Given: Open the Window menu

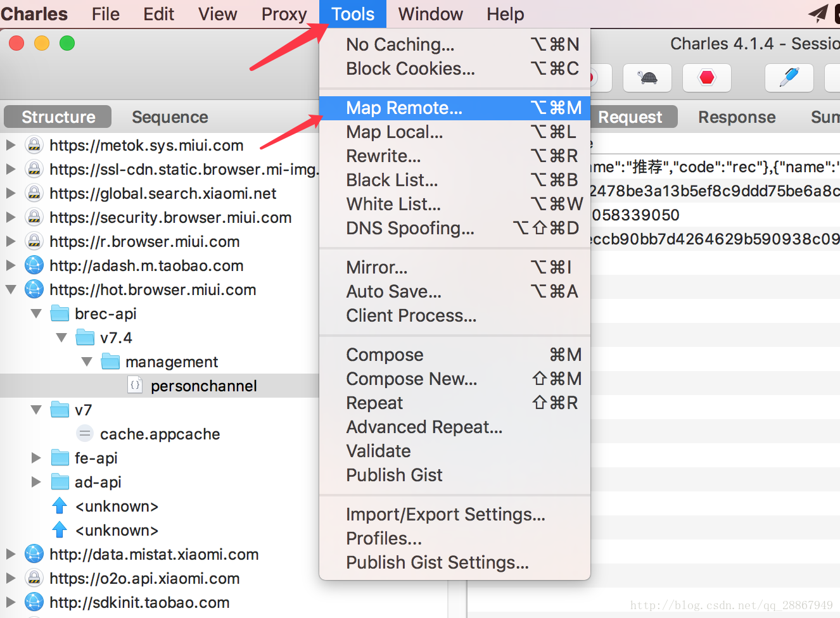Looking at the screenshot, I should [430, 14].
